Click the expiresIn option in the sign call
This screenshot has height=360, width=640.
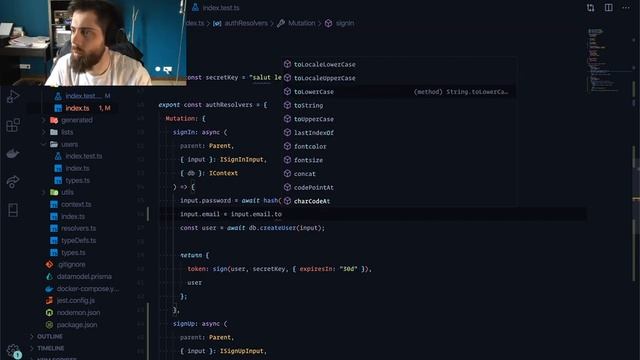click(316, 269)
